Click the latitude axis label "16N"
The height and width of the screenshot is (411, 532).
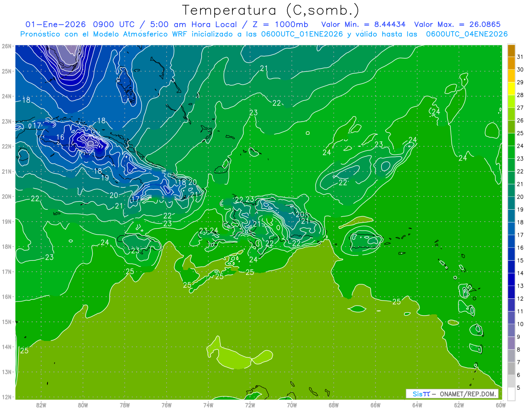click(x=6, y=297)
